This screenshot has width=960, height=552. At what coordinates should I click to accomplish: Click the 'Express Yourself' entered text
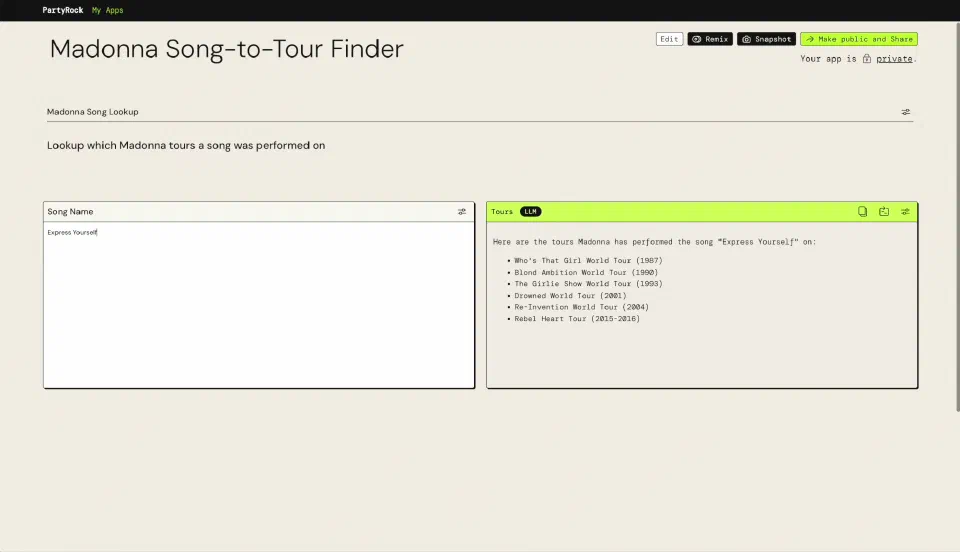tap(72, 233)
